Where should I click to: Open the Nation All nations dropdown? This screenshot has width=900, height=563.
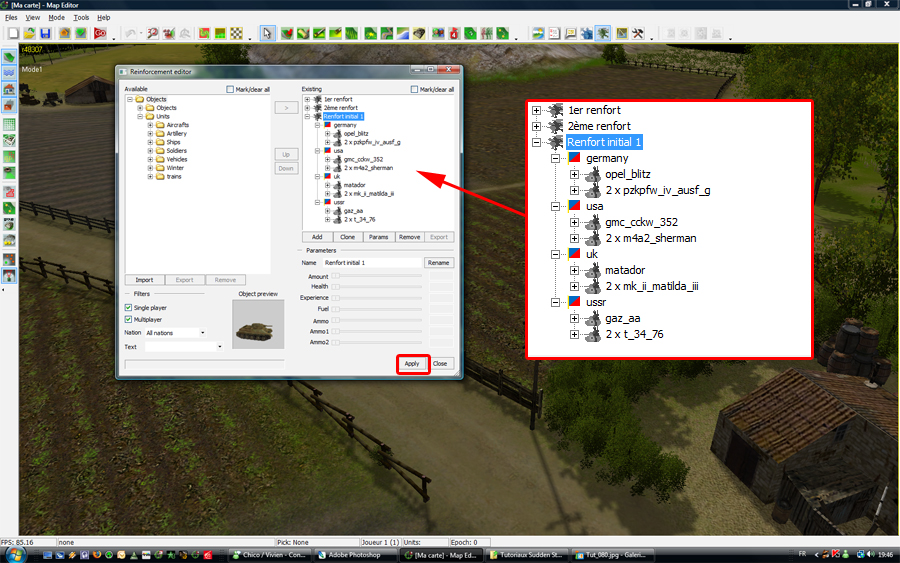203,333
